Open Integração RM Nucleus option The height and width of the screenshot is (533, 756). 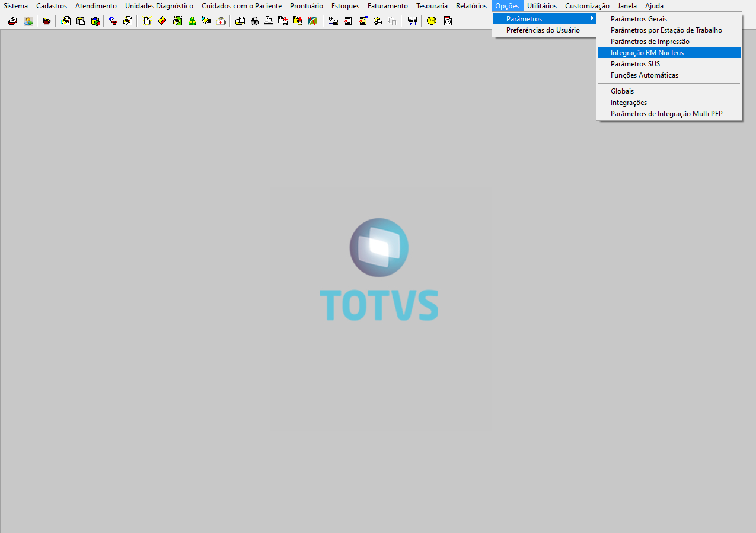coord(669,53)
